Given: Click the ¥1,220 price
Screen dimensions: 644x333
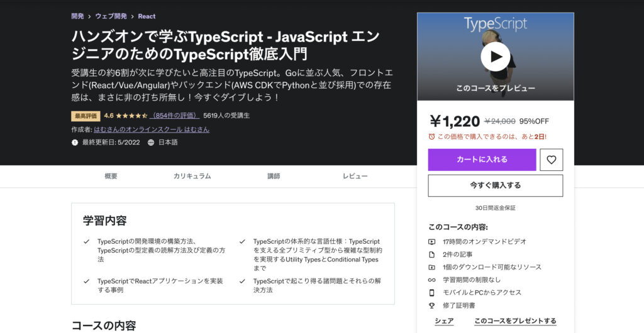Looking at the screenshot, I should (x=454, y=121).
